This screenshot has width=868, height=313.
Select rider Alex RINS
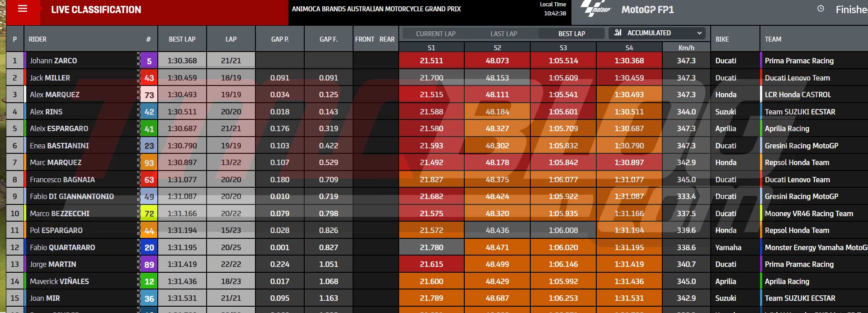(x=46, y=112)
